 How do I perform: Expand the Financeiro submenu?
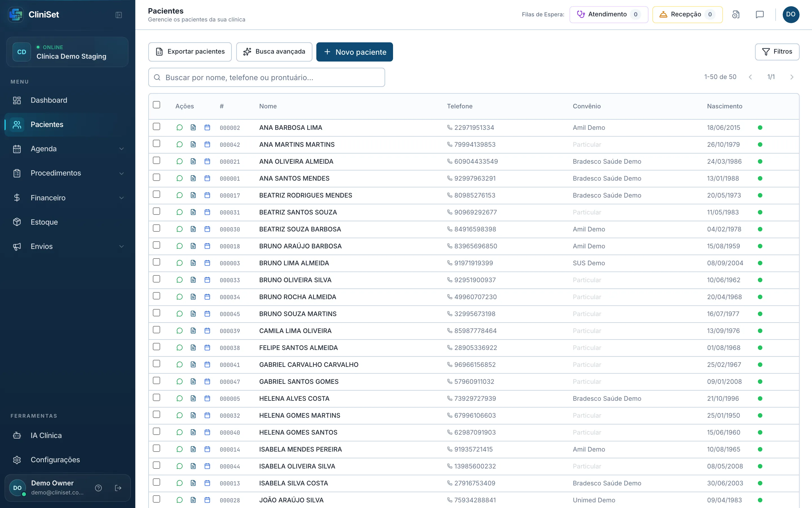click(x=122, y=198)
